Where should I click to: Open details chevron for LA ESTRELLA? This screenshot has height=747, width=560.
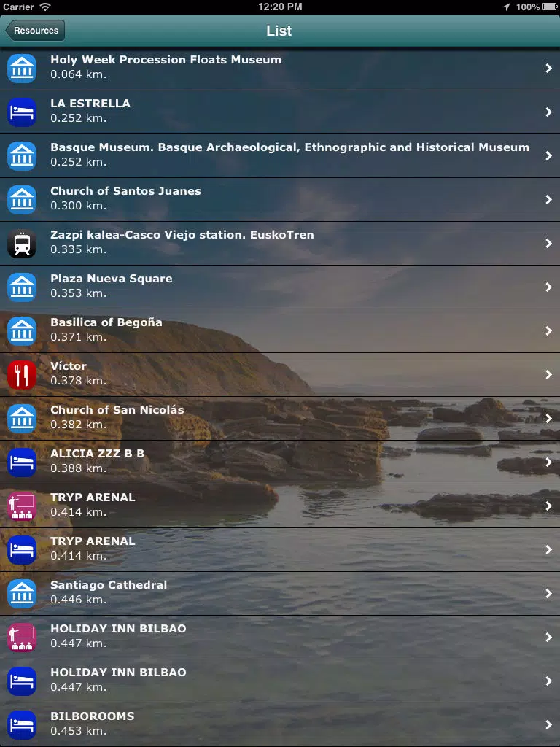coord(548,112)
